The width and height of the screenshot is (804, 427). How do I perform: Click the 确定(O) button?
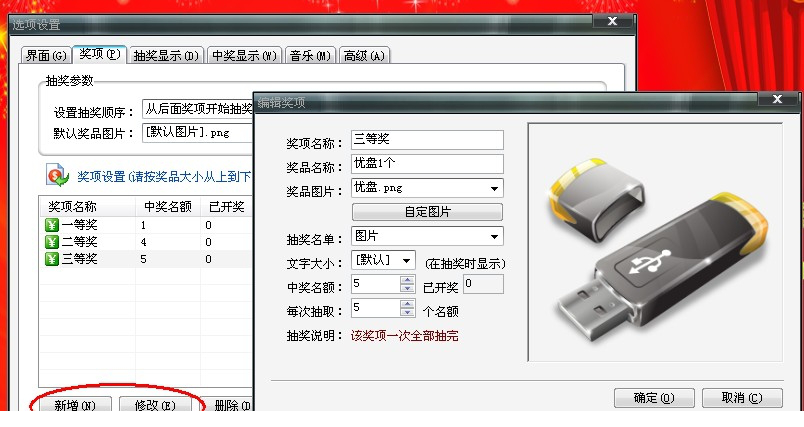[654, 398]
